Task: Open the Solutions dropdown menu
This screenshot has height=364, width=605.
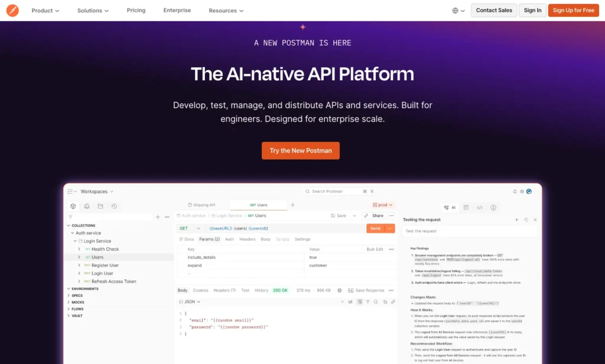Action: coord(93,11)
